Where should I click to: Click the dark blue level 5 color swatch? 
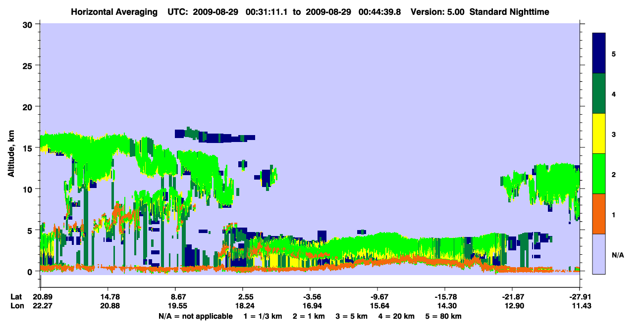coord(599,53)
